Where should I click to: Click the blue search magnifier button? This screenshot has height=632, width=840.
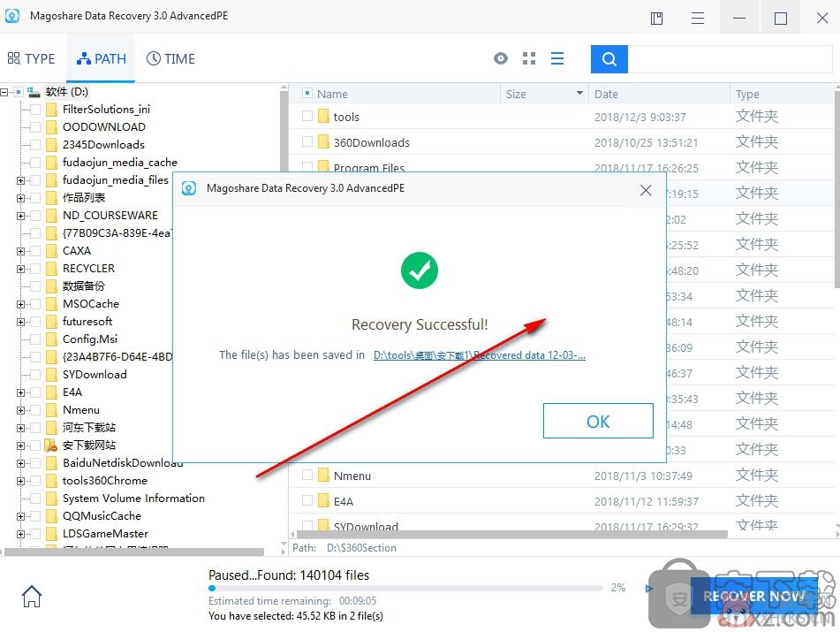tap(609, 59)
